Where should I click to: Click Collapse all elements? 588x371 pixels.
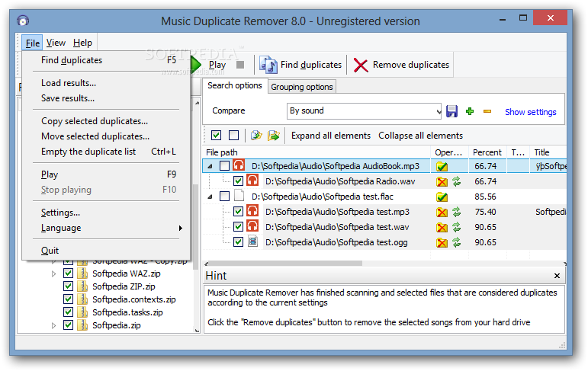coord(420,136)
